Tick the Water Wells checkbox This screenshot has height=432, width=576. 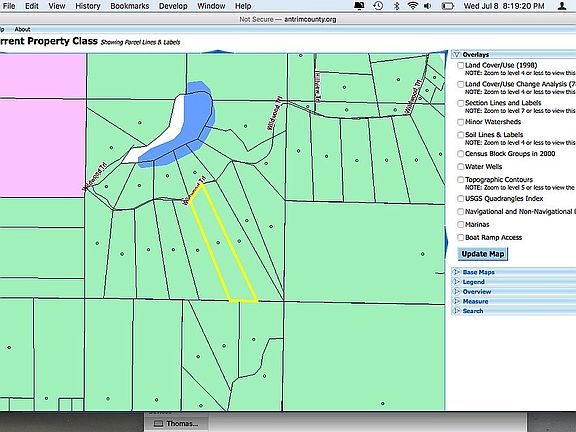point(460,167)
